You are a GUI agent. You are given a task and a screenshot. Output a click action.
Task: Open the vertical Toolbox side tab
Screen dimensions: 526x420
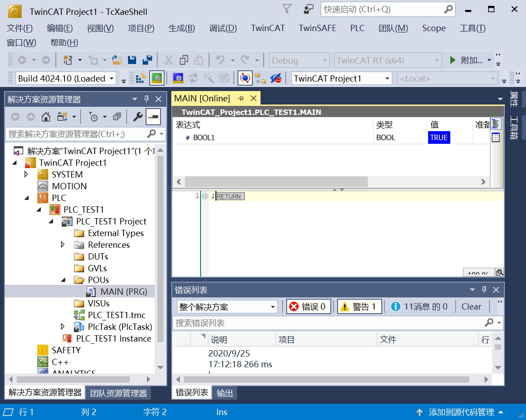click(x=513, y=127)
